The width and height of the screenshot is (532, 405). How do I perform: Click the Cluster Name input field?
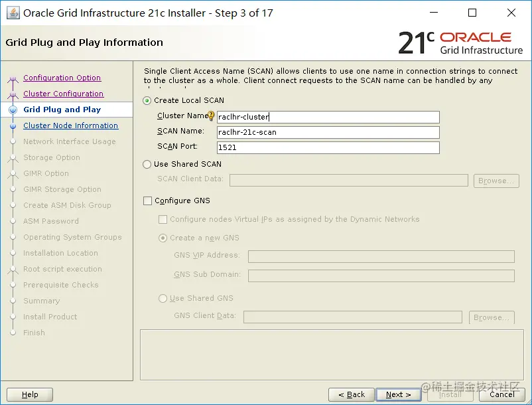tap(328, 117)
